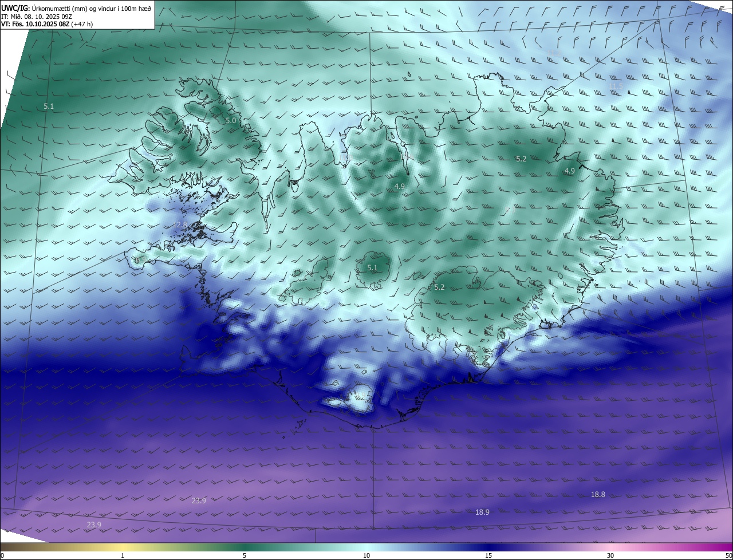The image size is (733, 560).
Task: Click the 1 tick on the color scale
Action: click(123, 555)
